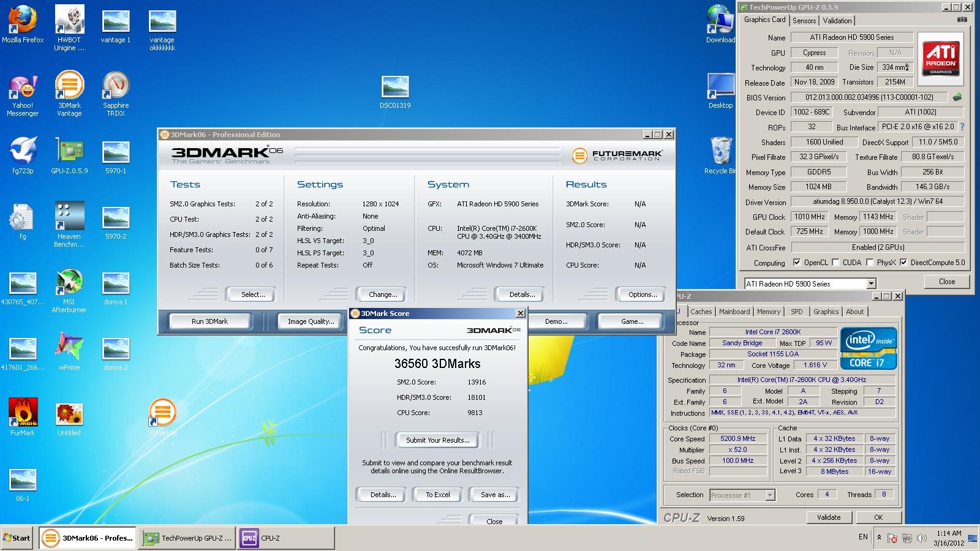Open fg723p desktop icon

coord(23,156)
